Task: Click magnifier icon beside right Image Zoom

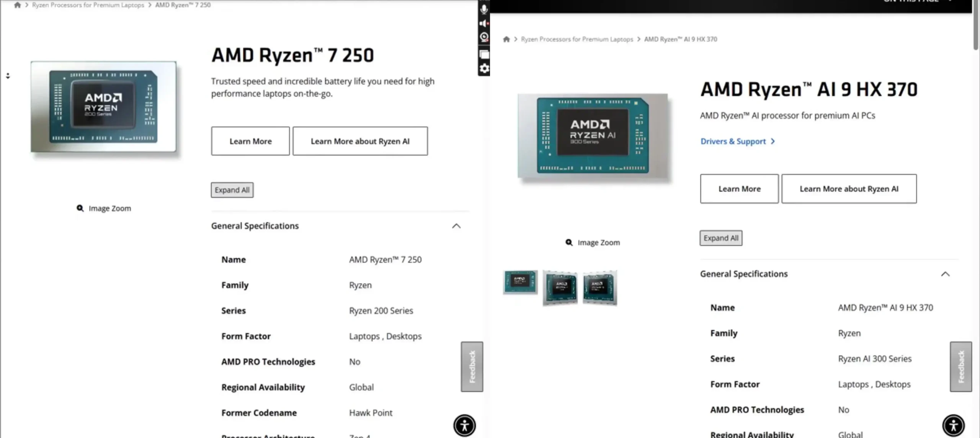Action: [x=569, y=243]
